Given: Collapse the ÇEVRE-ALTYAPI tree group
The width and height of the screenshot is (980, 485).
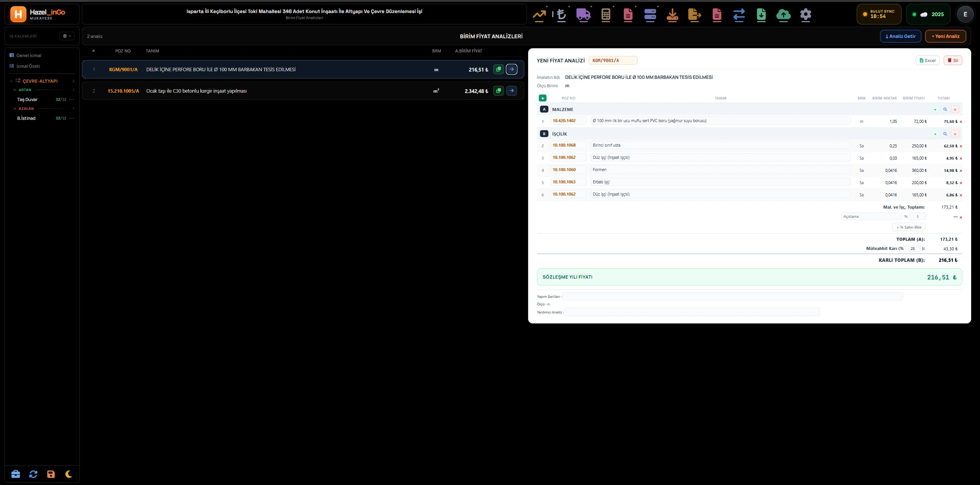Looking at the screenshot, I should [11, 81].
